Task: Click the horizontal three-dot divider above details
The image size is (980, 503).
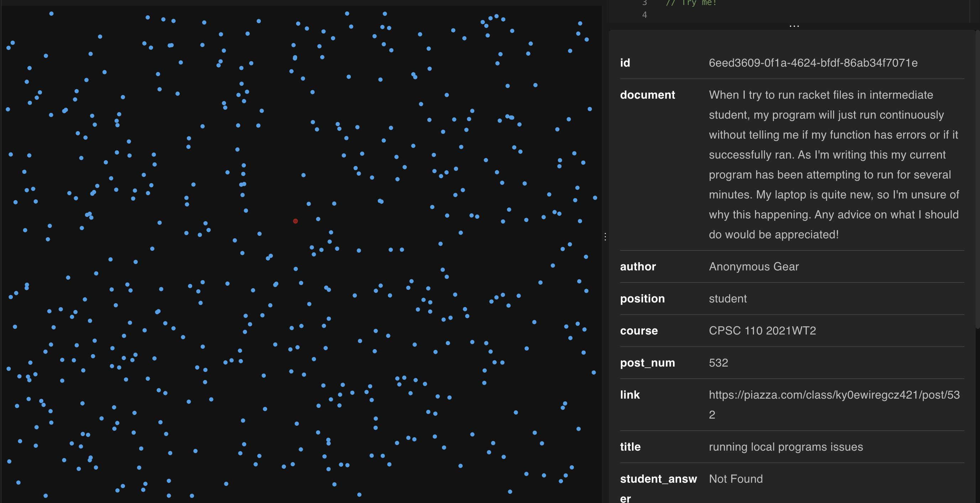Action: (794, 26)
